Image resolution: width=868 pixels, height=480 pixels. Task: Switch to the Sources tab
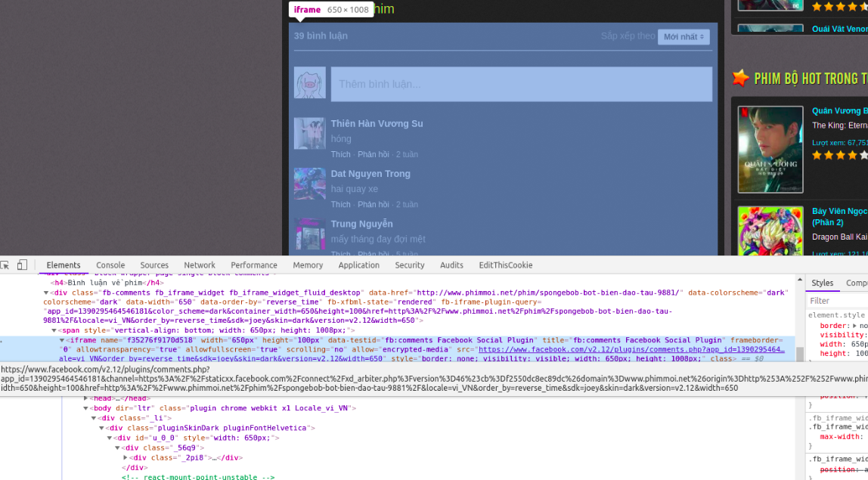[154, 265]
